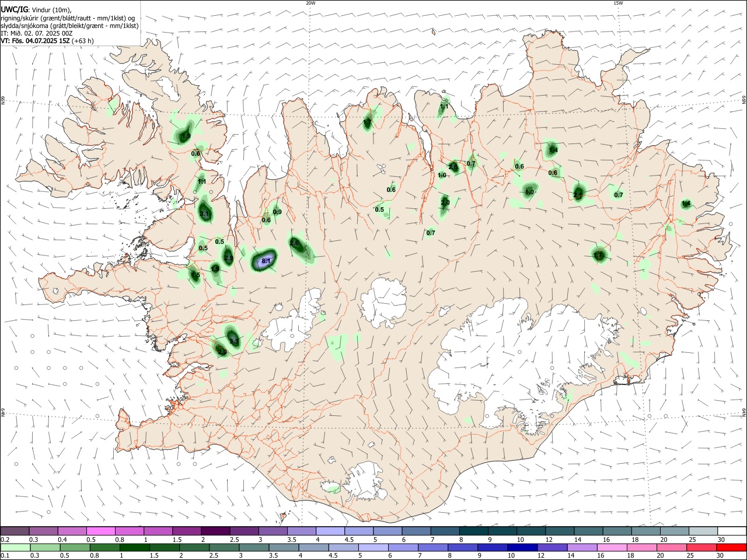Click the UWC/IG title in the header
Screen dimensions: 747x560
[x=15, y=9]
